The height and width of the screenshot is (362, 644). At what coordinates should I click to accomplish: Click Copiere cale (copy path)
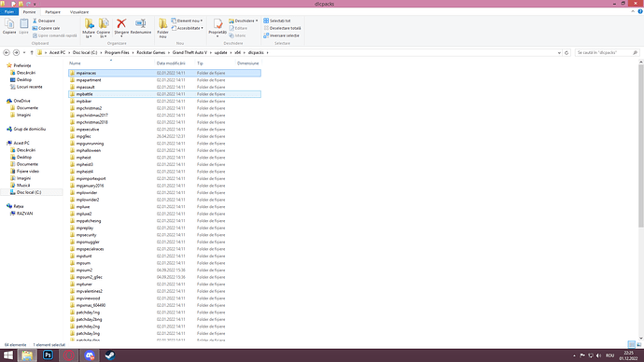pos(46,28)
